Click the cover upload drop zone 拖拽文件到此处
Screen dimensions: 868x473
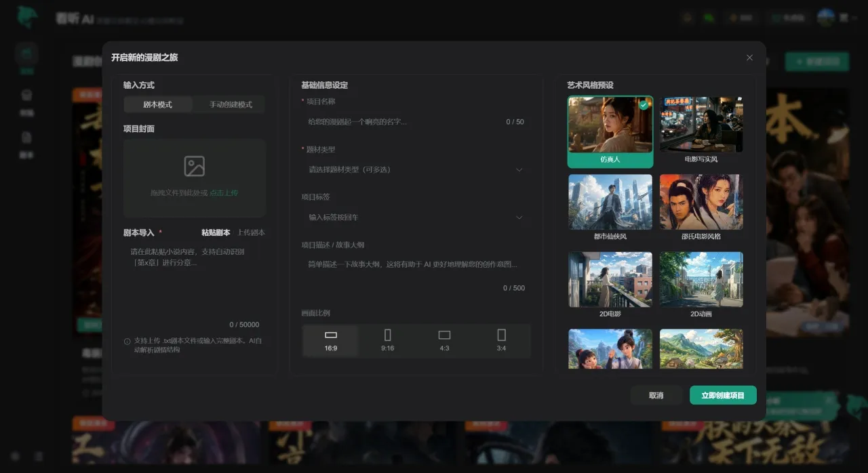[195, 178]
